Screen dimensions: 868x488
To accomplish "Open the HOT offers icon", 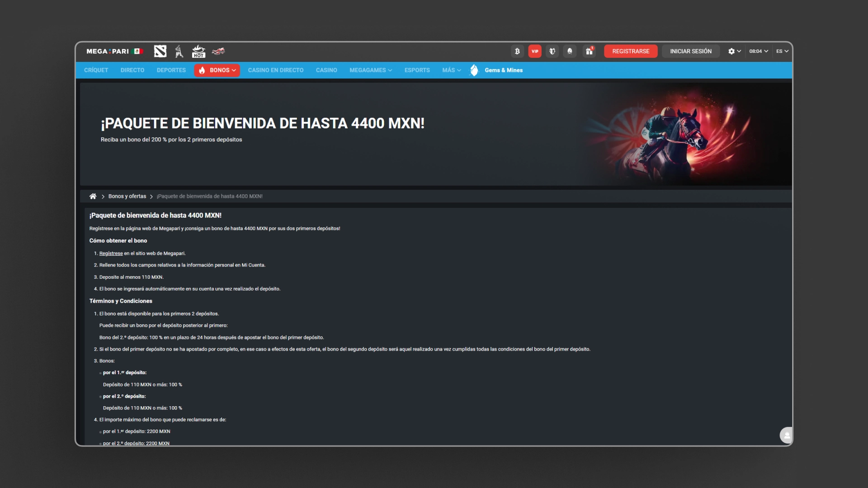I will pyautogui.click(x=198, y=51).
